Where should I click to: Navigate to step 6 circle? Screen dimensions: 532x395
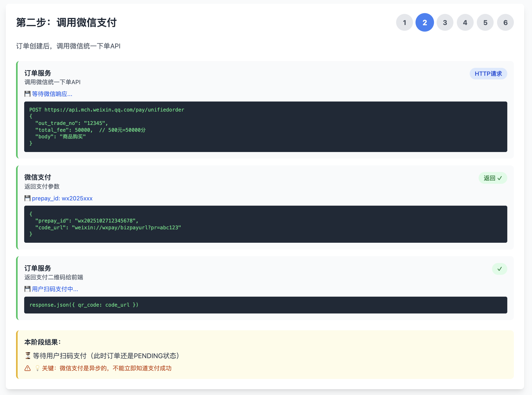tap(505, 23)
